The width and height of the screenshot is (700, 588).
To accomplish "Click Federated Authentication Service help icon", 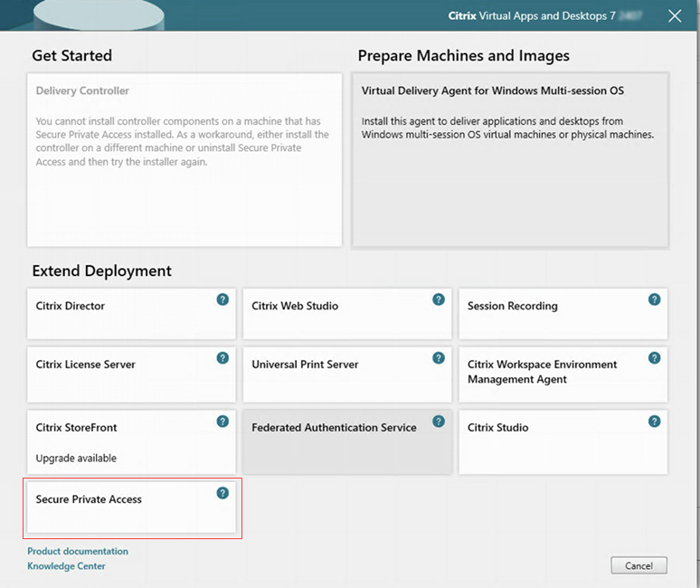I will click(439, 422).
